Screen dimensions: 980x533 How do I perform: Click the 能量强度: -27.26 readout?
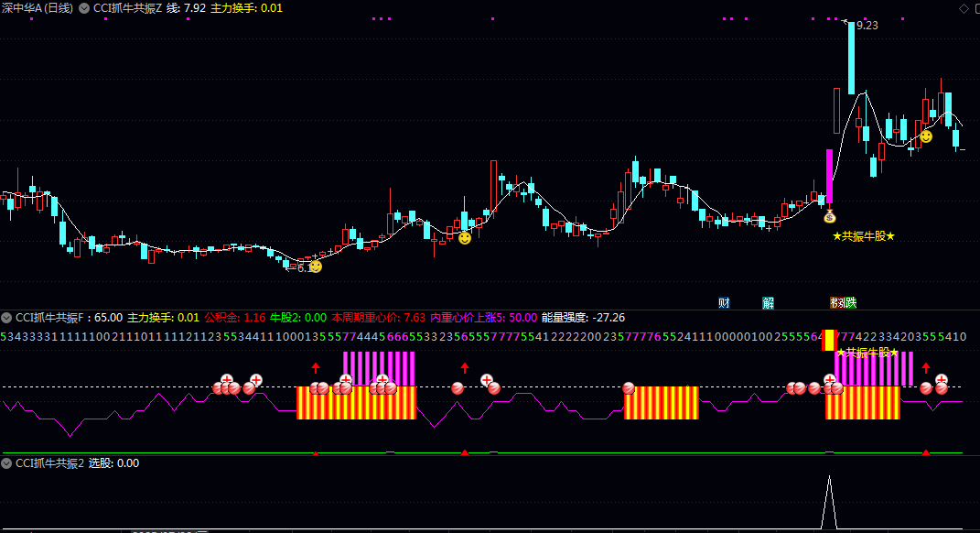pyautogui.click(x=583, y=318)
